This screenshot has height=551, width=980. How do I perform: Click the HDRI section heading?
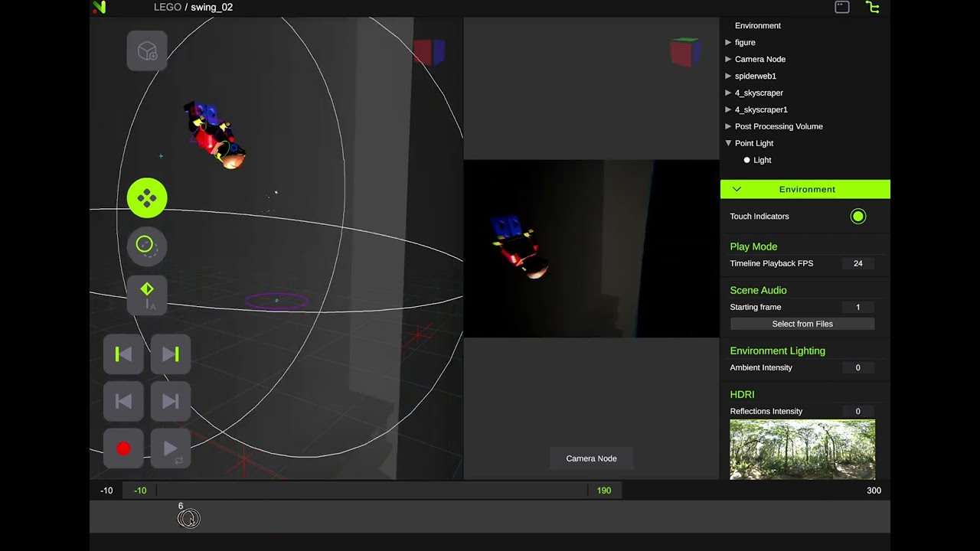[x=742, y=394]
